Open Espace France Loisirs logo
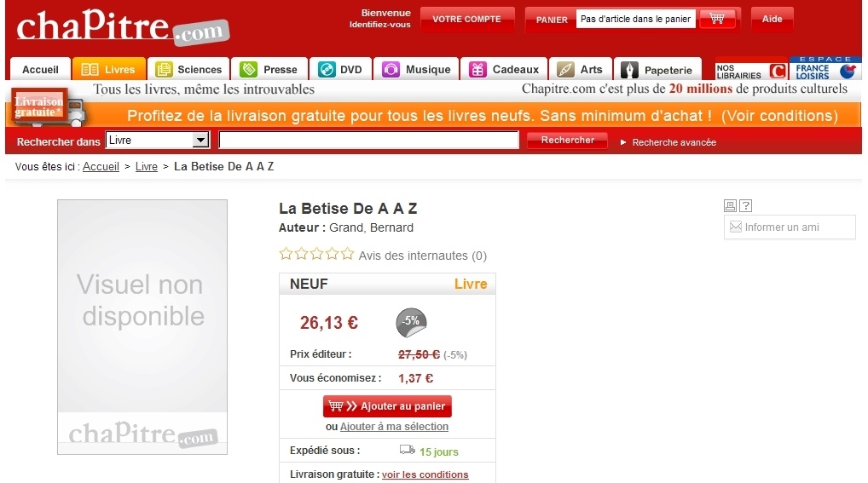Viewport: 868px width, 483px height. (825, 68)
